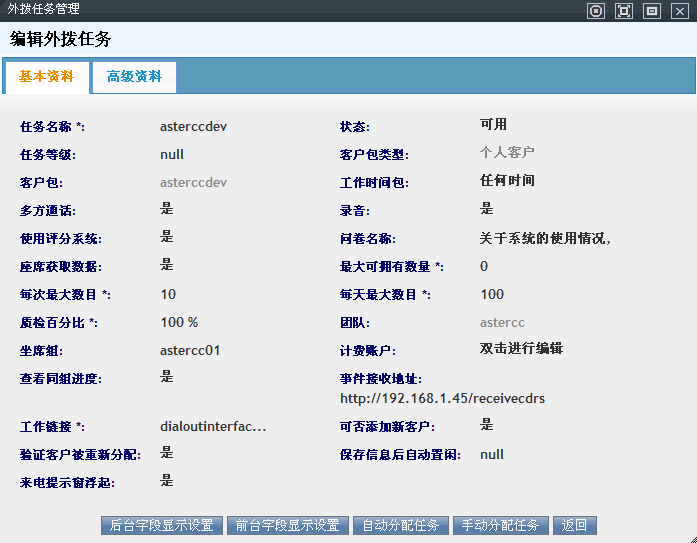Screen dimensions: 697x543
Task: Click the 返回 button
Action: point(574,525)
